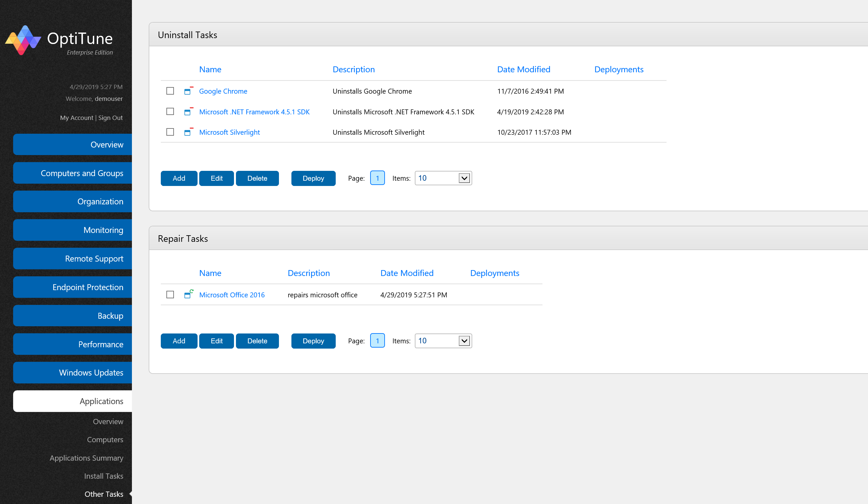
Task: Click the page 1 box in Uninstall Tasks
Action: pos(377,178)
